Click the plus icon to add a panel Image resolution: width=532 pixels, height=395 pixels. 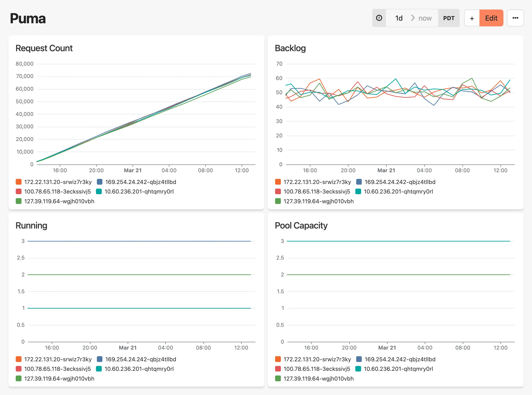(x=472, y=18)
